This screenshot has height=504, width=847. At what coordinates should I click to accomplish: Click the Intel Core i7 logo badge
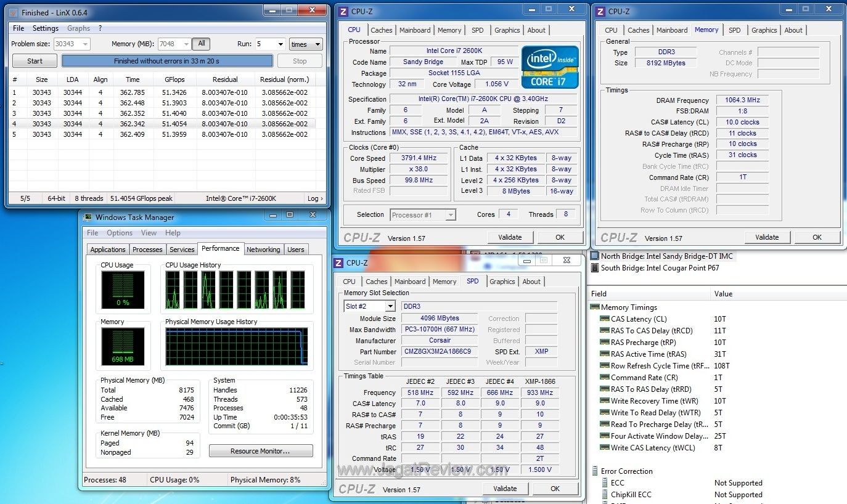[x=550, y=67]
